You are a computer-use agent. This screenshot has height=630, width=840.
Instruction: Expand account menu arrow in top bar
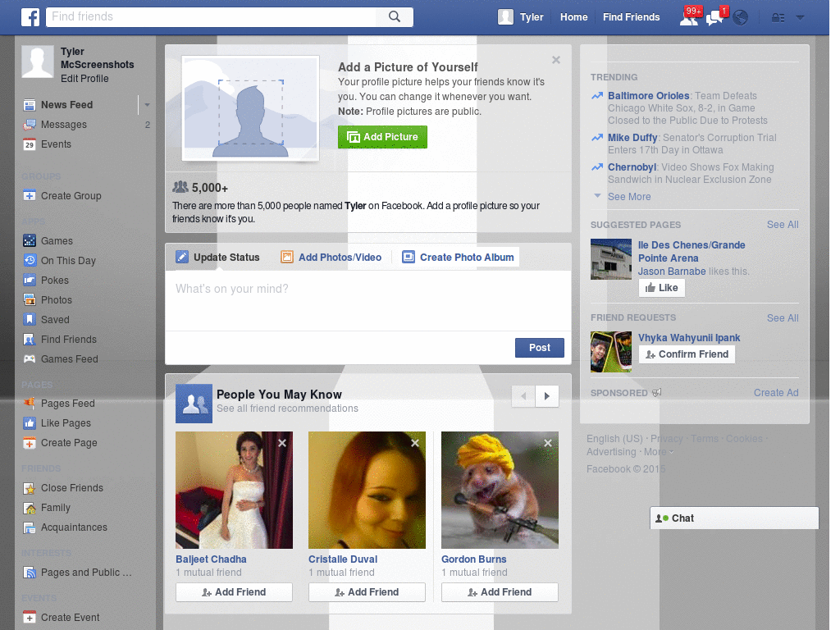point(800,18)
